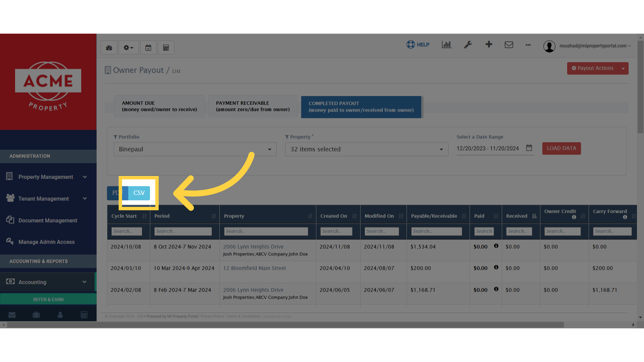Click the sidebar bottom user icon
Image resolution: width=644 pixels, height=362 pixels.
(x=60, y=315)
